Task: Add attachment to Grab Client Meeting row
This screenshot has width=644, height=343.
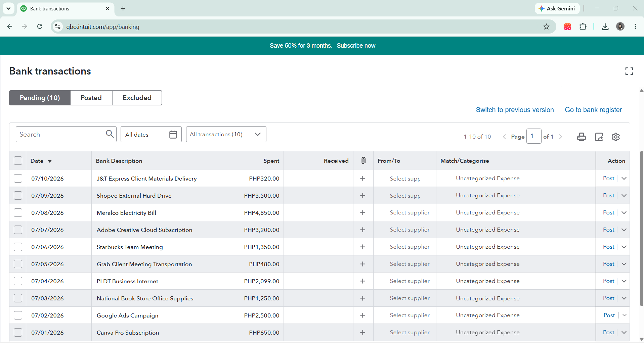Action: click(x=363, y=264)
